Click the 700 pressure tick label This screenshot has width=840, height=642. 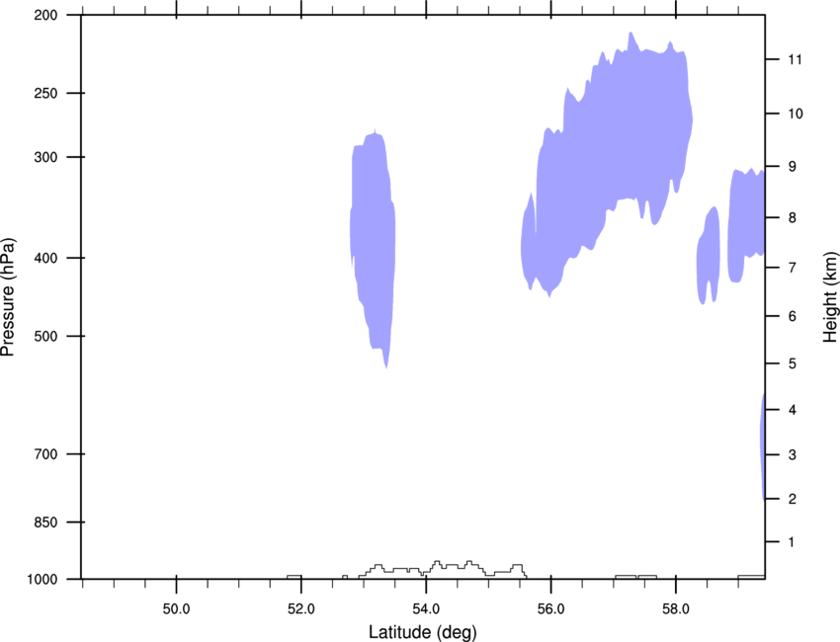tap(46, 454)
